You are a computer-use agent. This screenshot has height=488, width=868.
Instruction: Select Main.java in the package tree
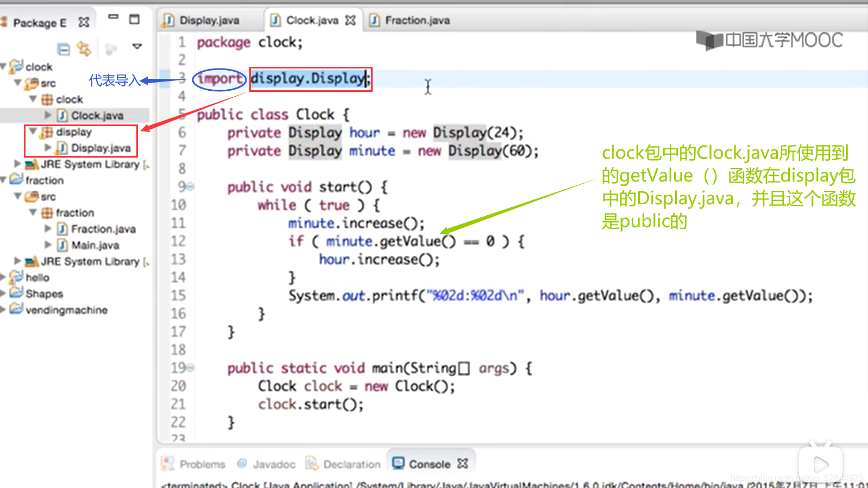click(x=95, y=245)
